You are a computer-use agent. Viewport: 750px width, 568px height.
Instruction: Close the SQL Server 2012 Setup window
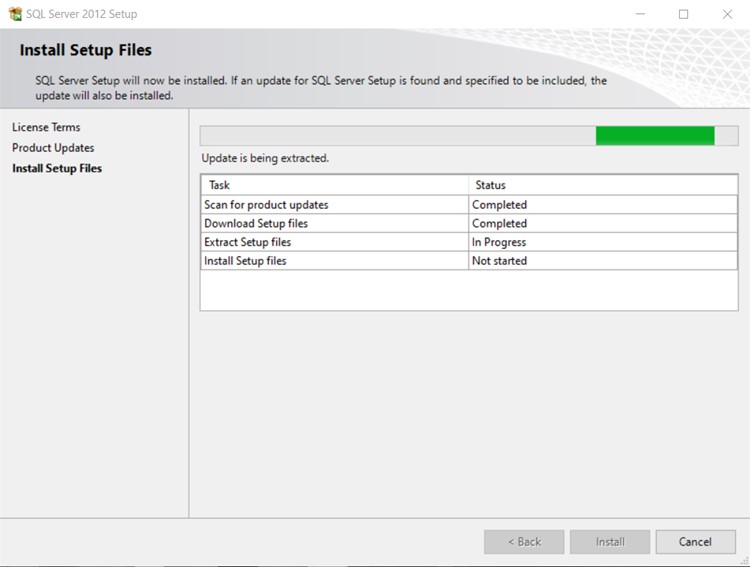click(x=727, y=14)
